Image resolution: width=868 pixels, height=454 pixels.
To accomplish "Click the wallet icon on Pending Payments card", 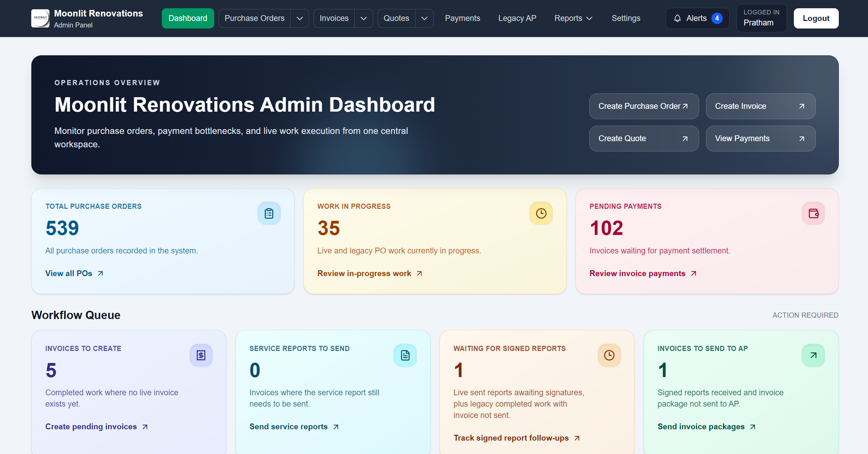I will (813, 213).
